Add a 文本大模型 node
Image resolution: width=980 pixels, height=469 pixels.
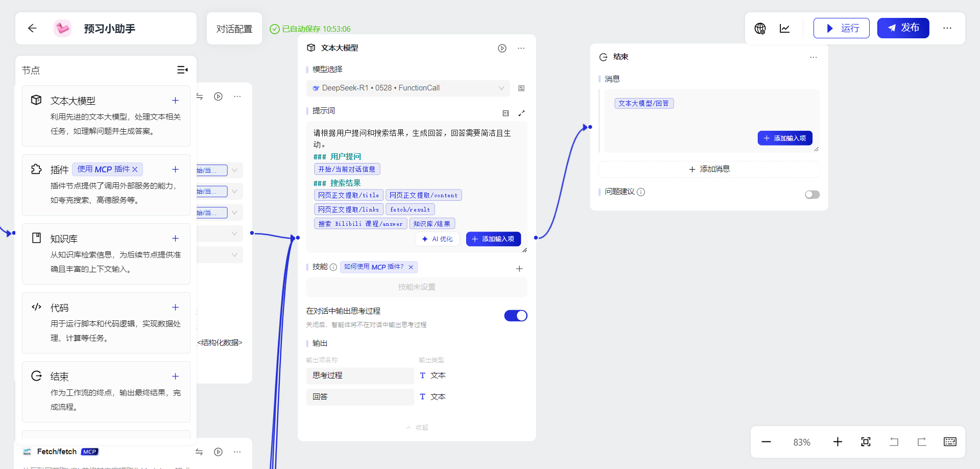pos(175,101)
